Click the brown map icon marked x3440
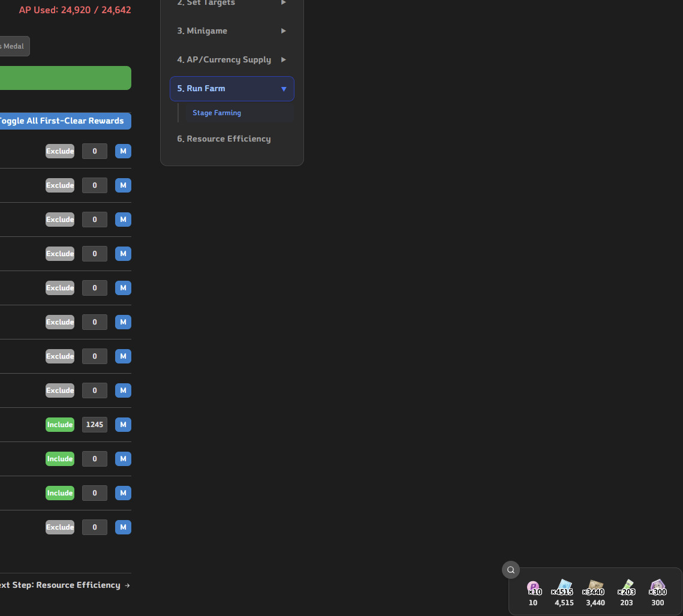Image resolution: width=683 pixels, height=616 pixels. [595, 588]
